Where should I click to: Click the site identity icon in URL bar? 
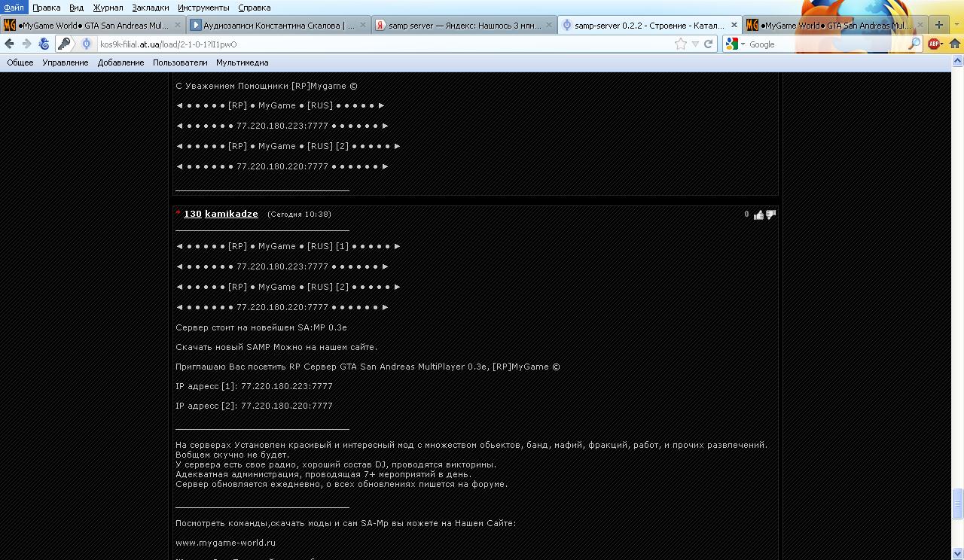[x=87, y=44]
